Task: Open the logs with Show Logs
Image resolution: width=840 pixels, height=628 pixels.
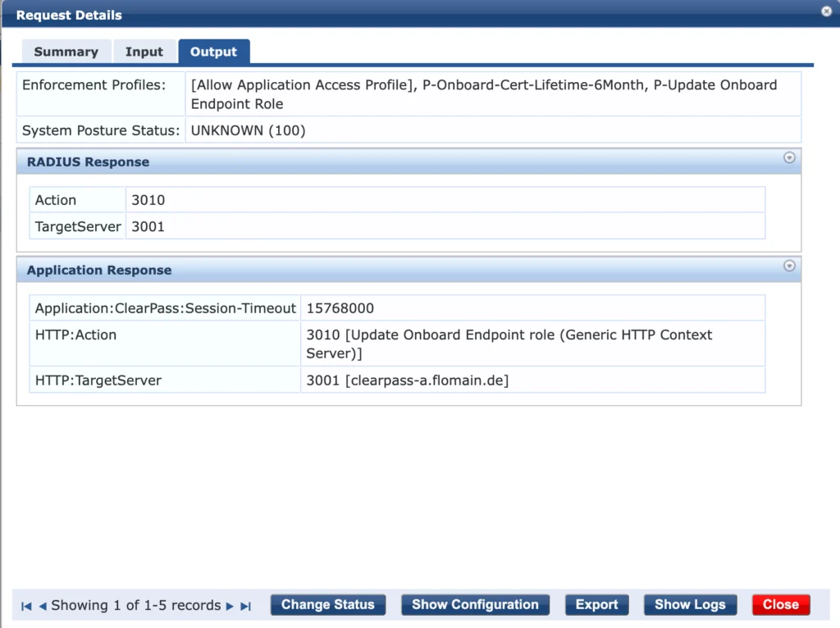Action: click(690, 604)
